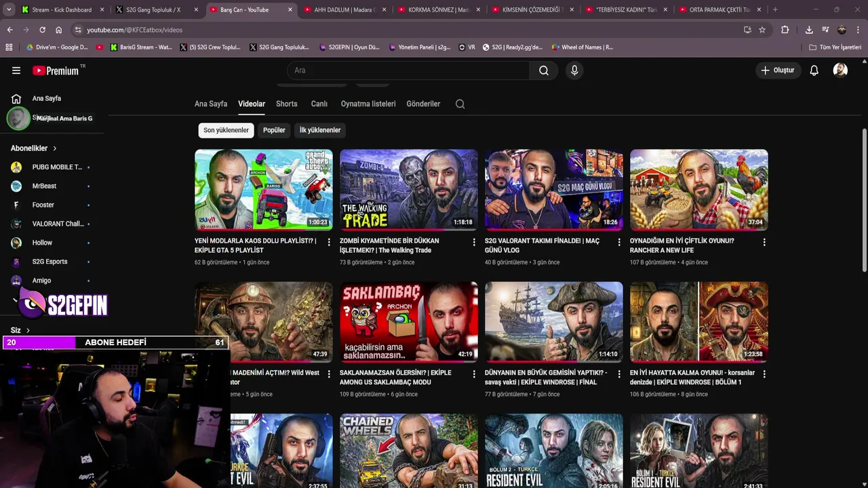This screenshot has height=488, width=868.
Task: Switch to the Ana Sayfa channel tab
Action: [x=211, y=104]
